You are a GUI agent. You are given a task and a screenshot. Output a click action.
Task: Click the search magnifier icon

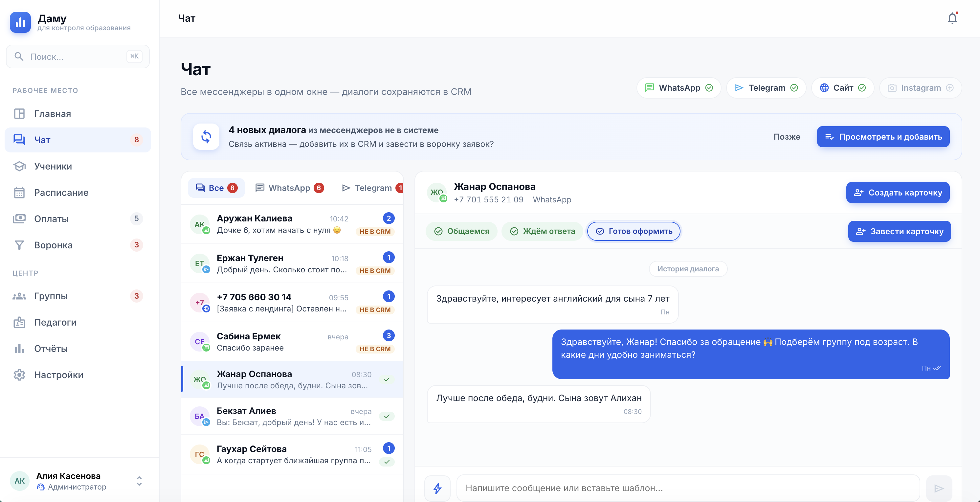click(19, 57)
